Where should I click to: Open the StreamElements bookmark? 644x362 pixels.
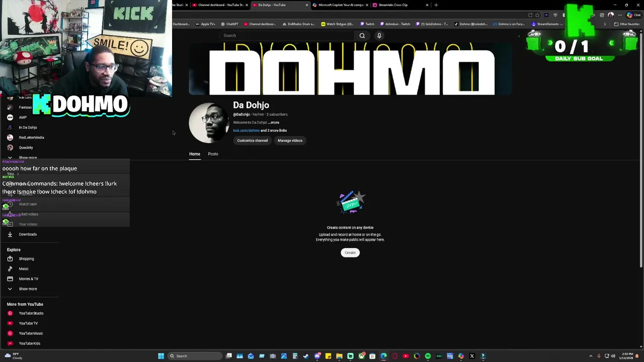tap(548, 24)
